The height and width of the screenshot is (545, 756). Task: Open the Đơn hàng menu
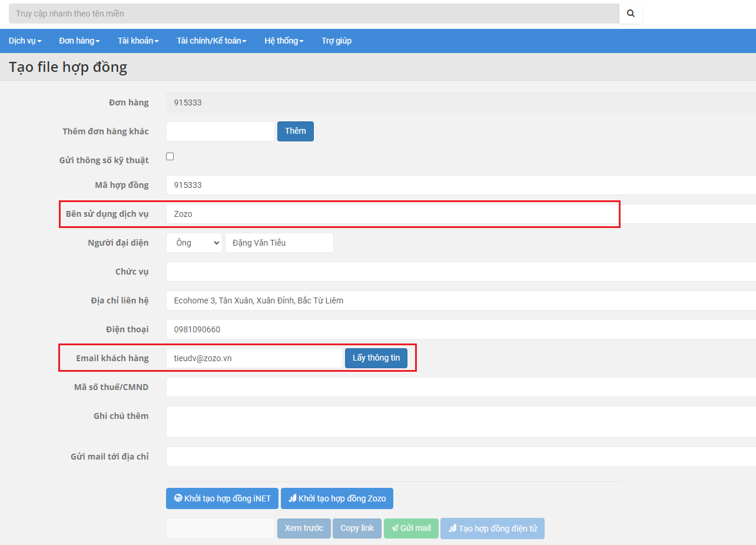pos(79,41)
